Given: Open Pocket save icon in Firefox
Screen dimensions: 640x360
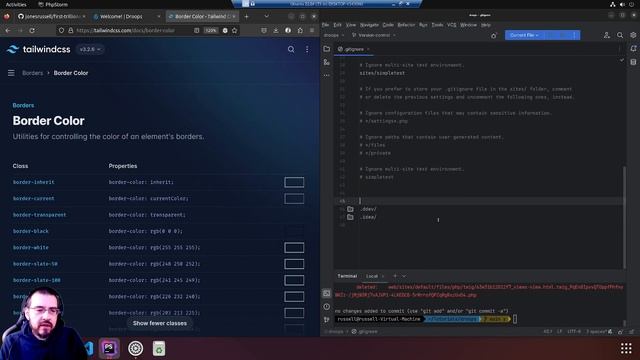Looking at the screenshot, I should pyautogui.click(x=264, y=30).
